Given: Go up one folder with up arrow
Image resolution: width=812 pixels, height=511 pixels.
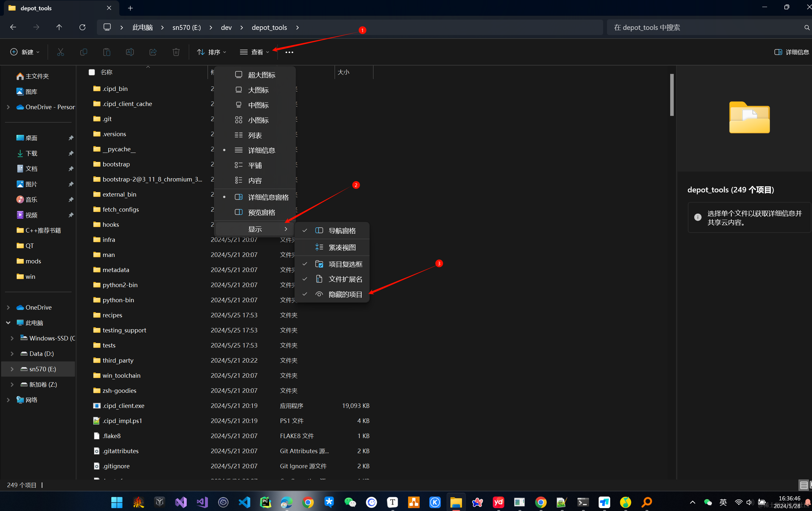Looking at the screenshot, I should tap(59, 27).
